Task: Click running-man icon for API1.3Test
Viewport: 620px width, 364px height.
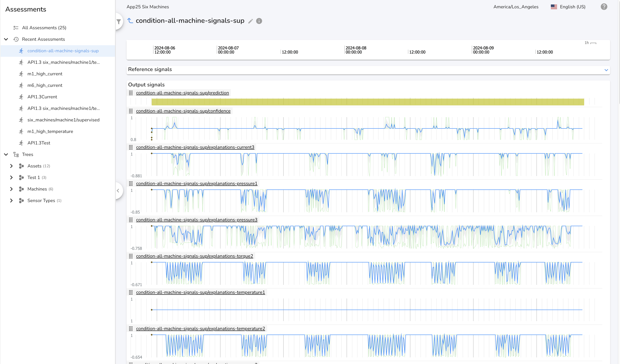Action: pyautogui.click(x=21, y=143)
